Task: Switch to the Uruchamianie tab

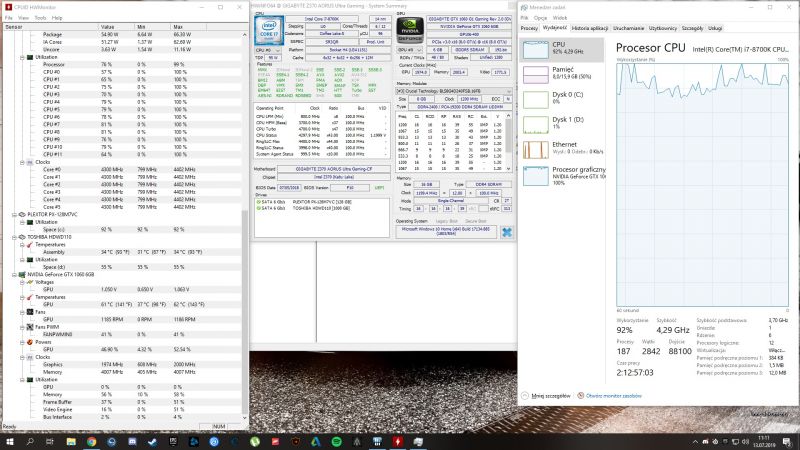Action: coord(629,28)
